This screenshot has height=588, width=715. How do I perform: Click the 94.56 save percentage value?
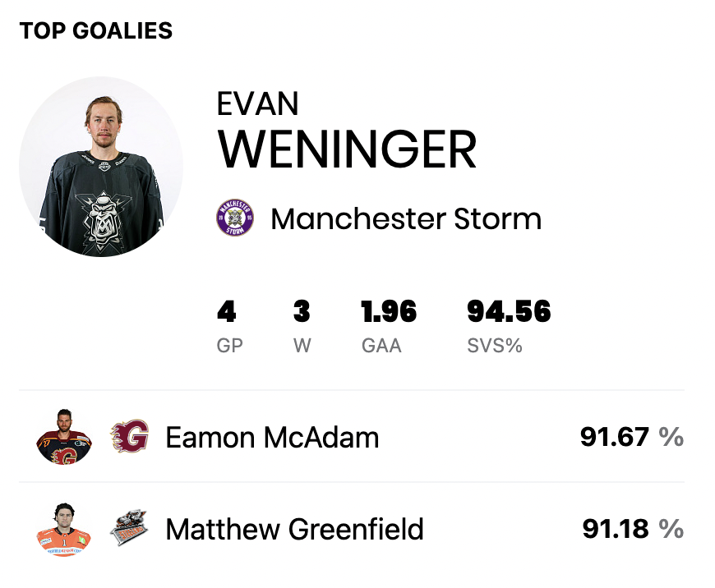pos(509,312)
